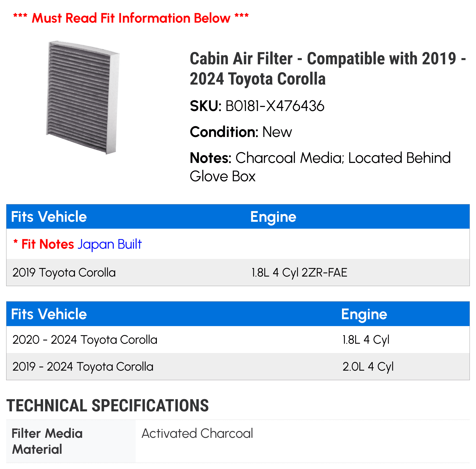The height and width of the screenshot is (469, 476).
Task: Click the Notes about Charcoal Media
Action: point(320,167)
